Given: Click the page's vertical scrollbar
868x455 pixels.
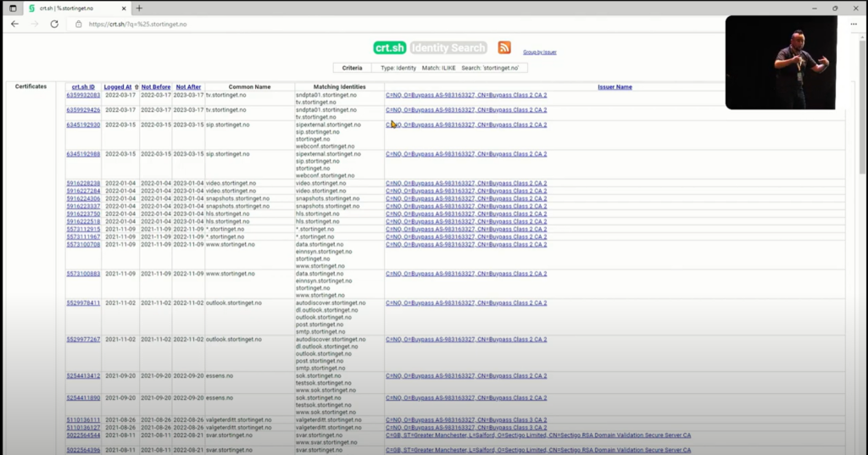Looking at the screenshot, I should 863,105.
